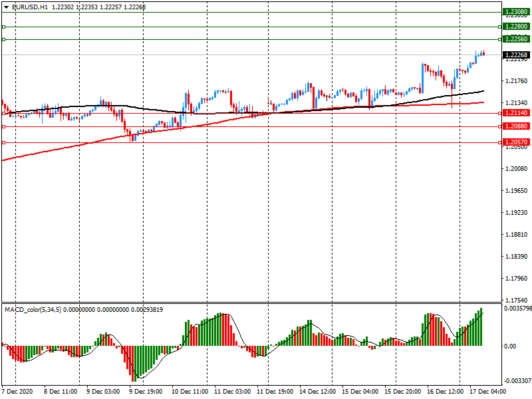Select the 1.23080 green price level label
This screenshot has height=399, width=532.
pyautogui.click(x=516, y=12)
